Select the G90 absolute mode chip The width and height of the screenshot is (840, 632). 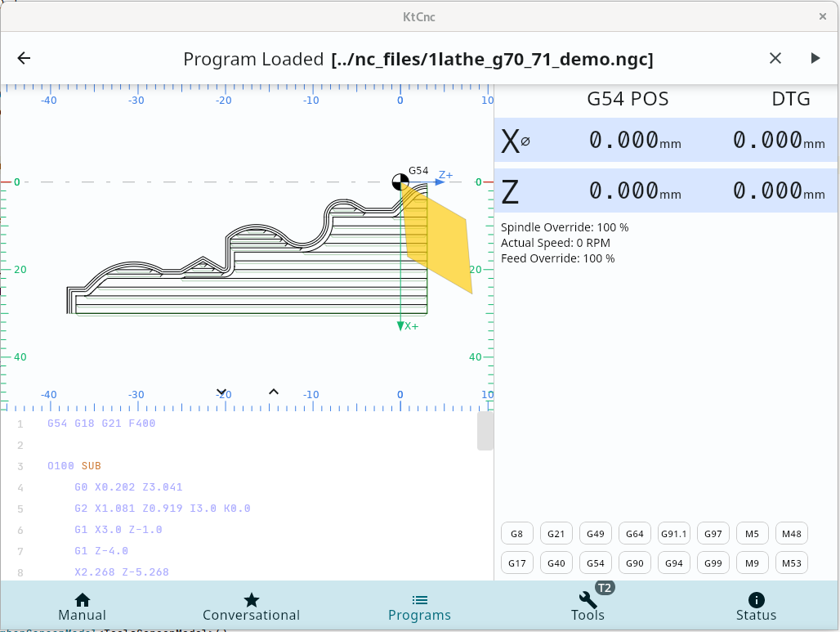point(635,563)
